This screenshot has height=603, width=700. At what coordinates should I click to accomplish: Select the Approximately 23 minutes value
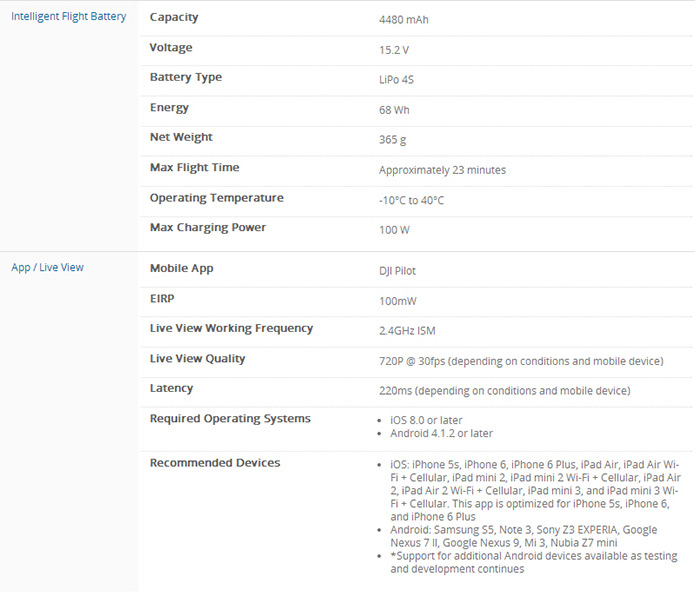click(x=442, y=170)
